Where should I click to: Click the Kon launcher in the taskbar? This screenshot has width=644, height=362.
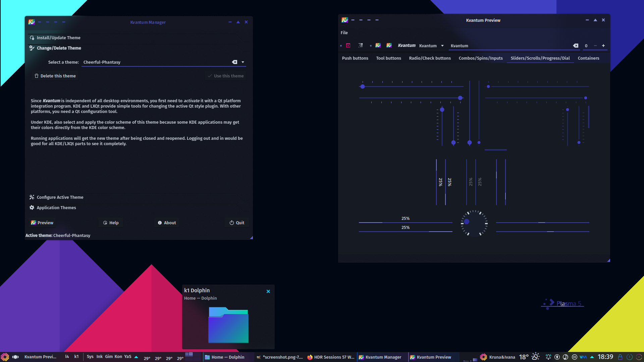[x=118, y=357]
